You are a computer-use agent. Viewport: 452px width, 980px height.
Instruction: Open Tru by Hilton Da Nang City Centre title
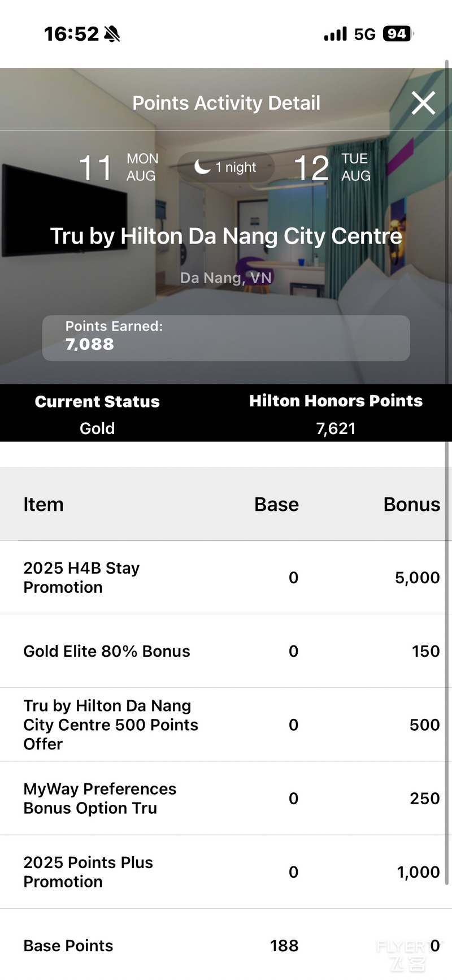coord(226,236)
